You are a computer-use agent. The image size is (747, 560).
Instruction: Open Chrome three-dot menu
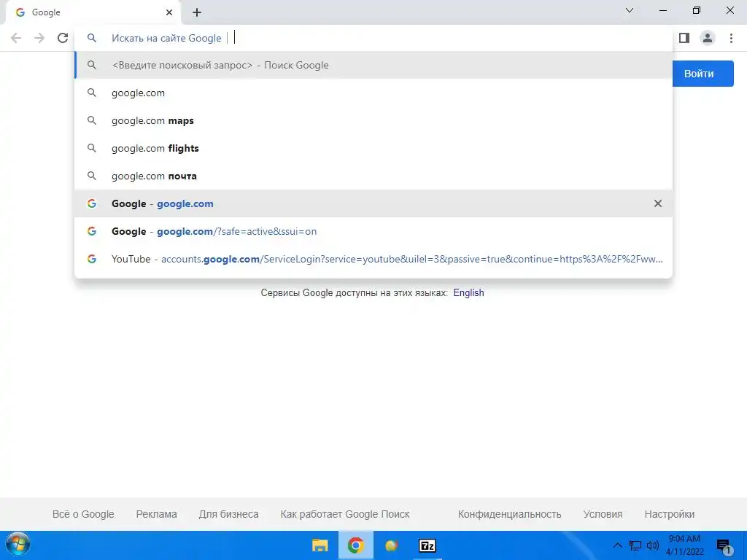731,38
